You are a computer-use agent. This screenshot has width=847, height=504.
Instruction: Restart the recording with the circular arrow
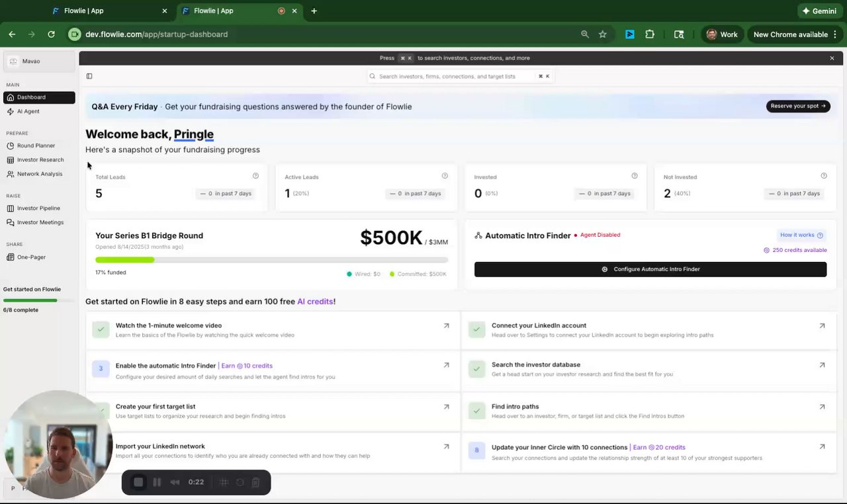pyautogui.click(x=240, y=483)
